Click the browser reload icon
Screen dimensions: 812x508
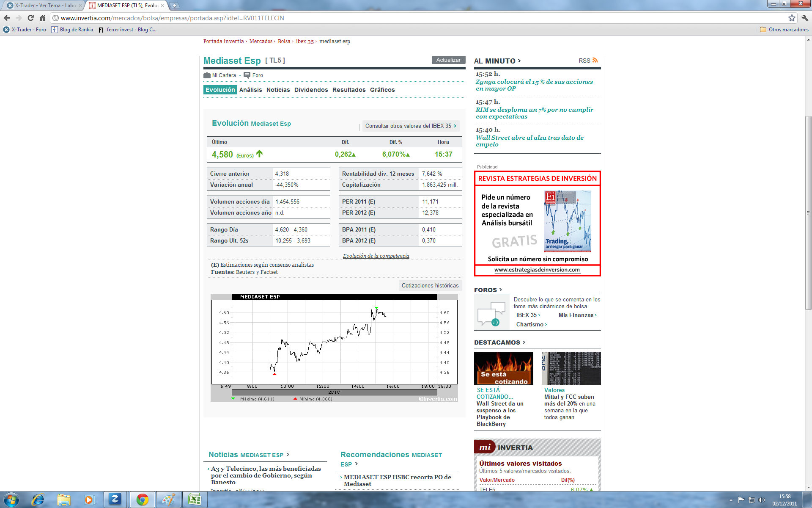[30, 18]
